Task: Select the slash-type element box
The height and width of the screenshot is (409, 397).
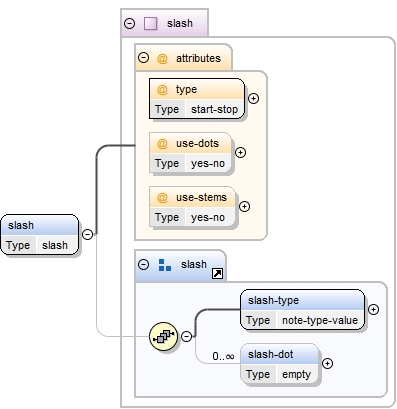Action: [302, 310]
